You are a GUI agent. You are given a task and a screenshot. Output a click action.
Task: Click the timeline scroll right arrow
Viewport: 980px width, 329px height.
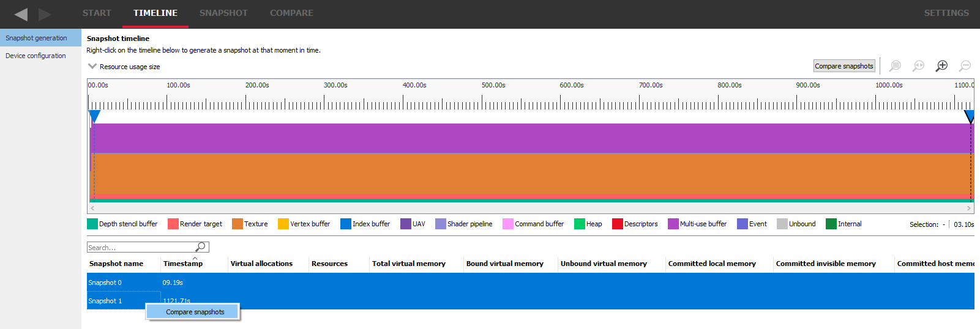pyautogui.click(x=968, y=209)
